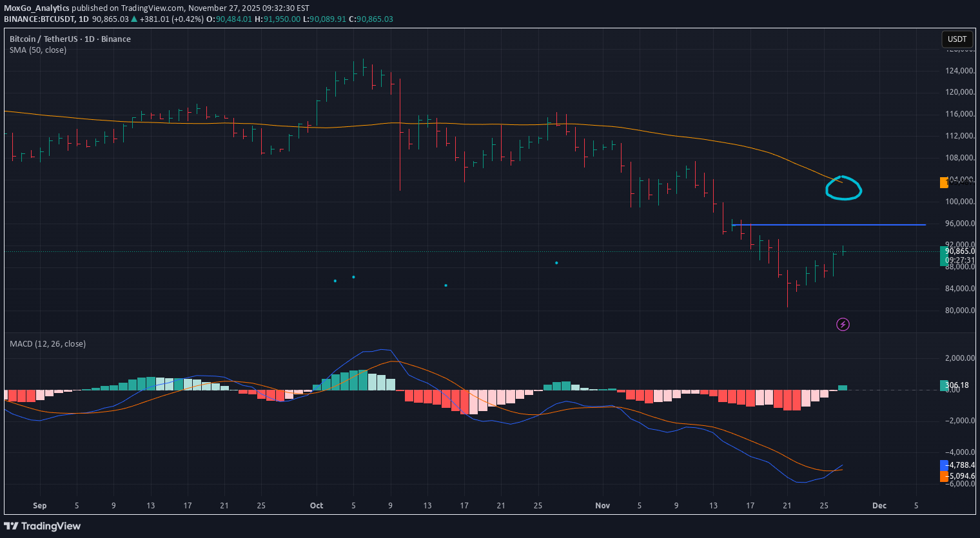Click the green up-arrow next to the price change
980x538 pixels.
click(133, 19)
